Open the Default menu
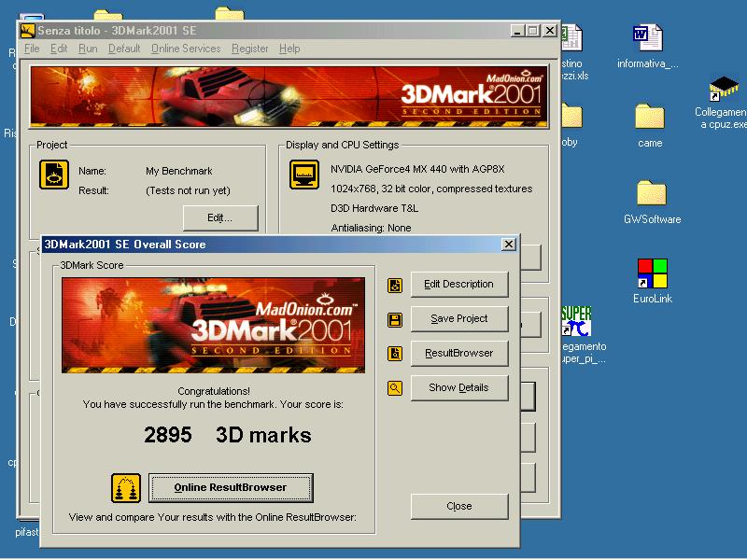The width and height of the screenshot is (747, 560). [124, 49]
